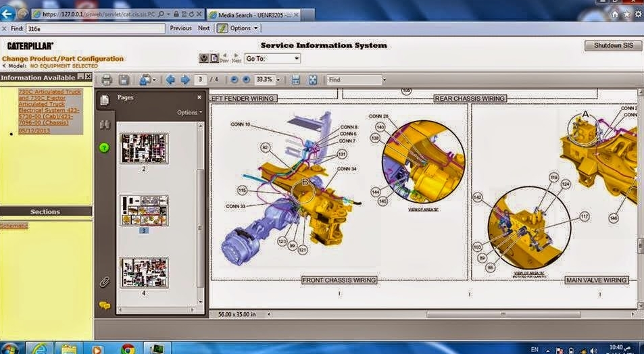Viewport: 644px width, 354px height.
Task: Open Change Product/Part Configuration link
Action: click(x=63, y=59)
